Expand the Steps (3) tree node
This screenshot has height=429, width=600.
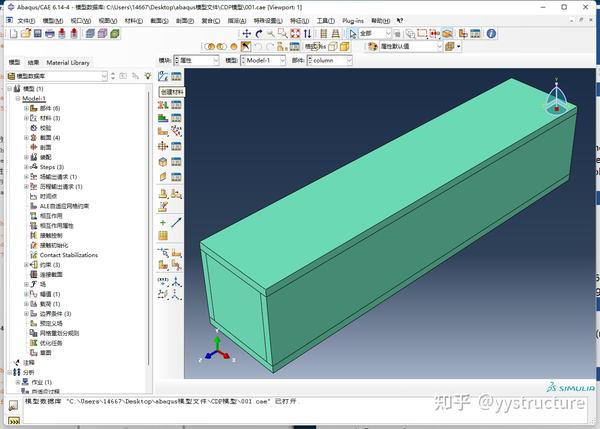click(26, 167)
